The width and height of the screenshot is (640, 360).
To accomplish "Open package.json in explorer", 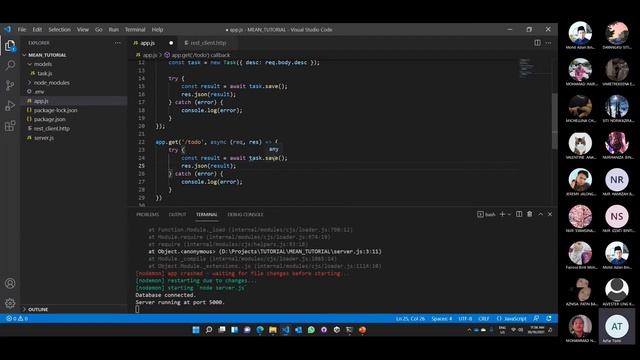I will click(x=49, y=119).
